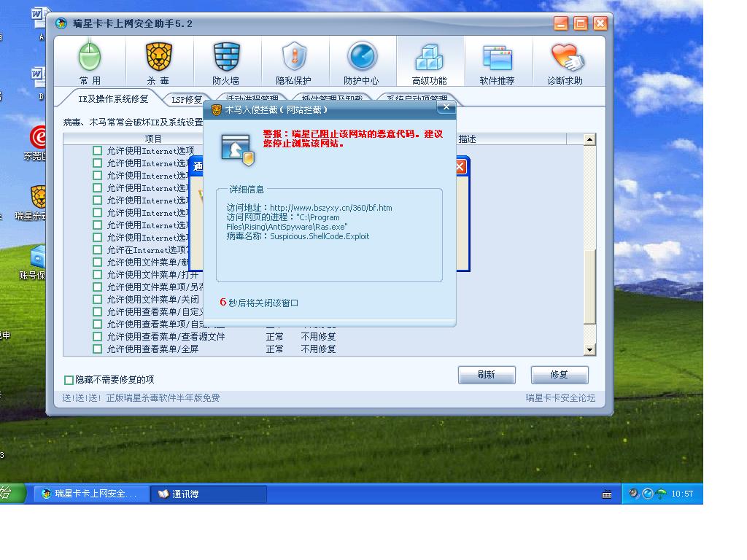Open the 隐私保护 privacy section

tap(294, 63)
